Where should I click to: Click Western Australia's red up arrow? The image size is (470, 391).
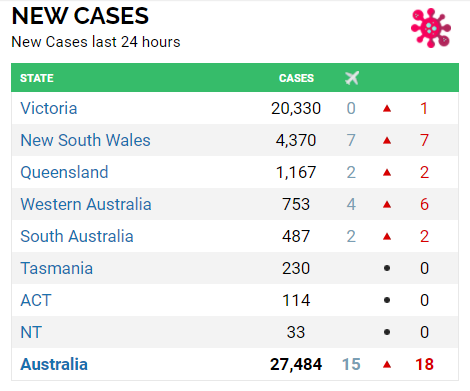[x=387, y=204]
